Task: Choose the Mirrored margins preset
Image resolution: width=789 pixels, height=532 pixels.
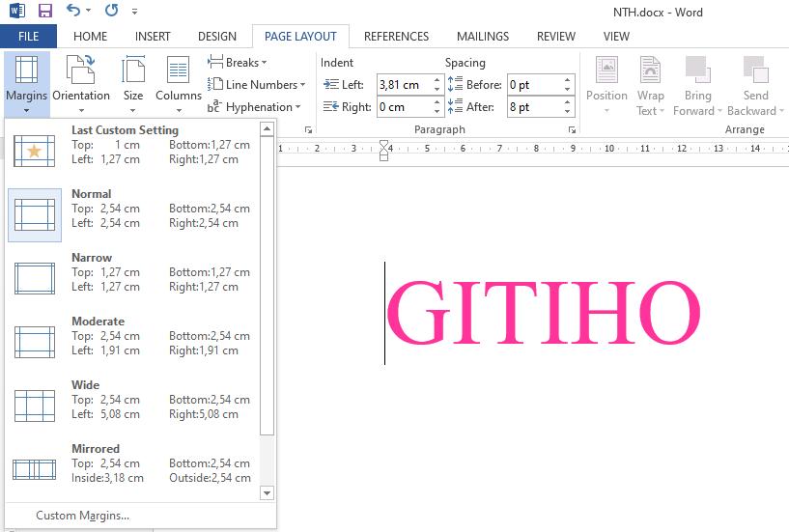Action: [x=132, y=469]
